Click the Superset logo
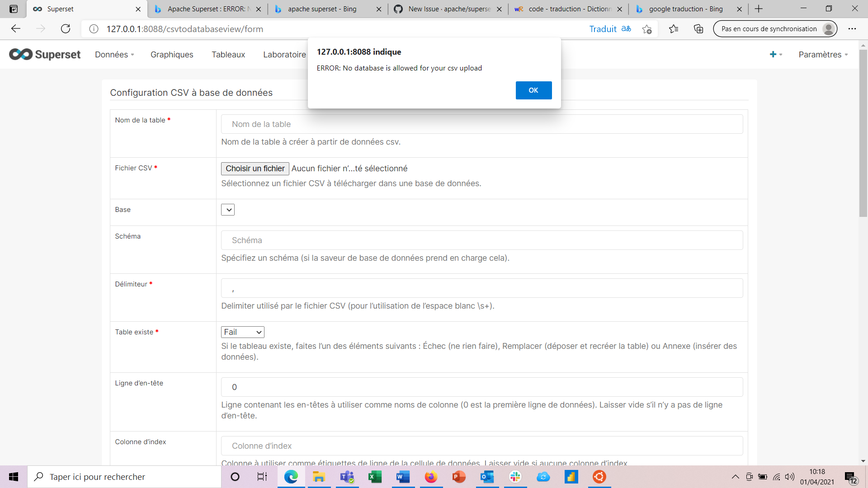Image resolution: width=868 pixels, height=488 pixels. coord(45,54)
